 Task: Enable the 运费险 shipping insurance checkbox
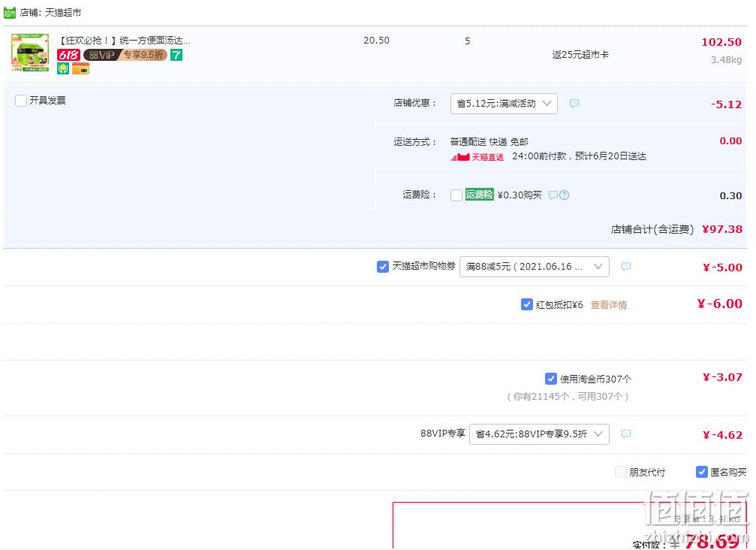coord(456,195)
